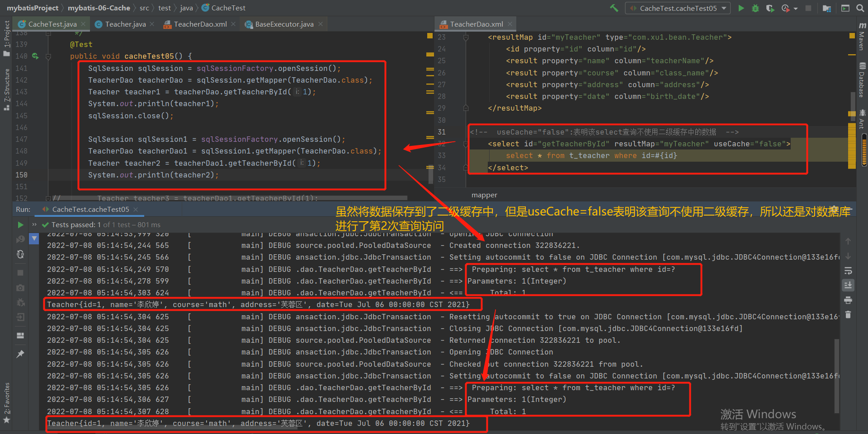Select the CacheTest.java editor tab
Screen dimensions: 868x434
[x=52, y=24]
